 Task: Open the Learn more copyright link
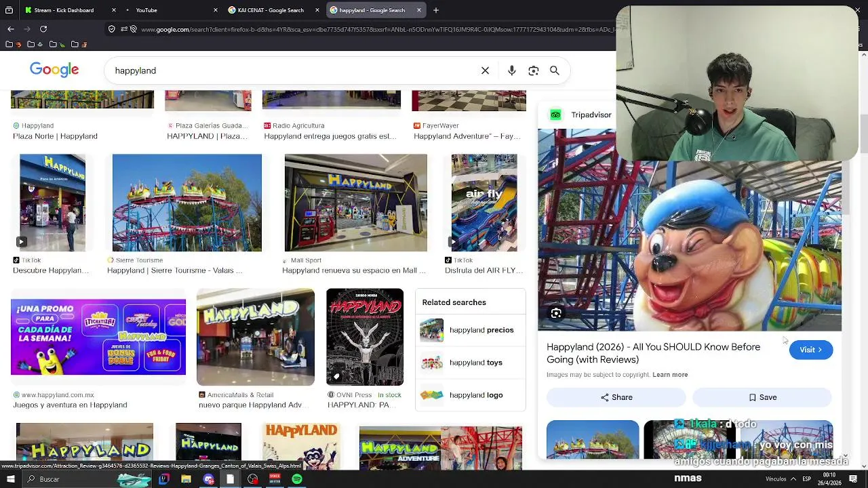point(670,375)
